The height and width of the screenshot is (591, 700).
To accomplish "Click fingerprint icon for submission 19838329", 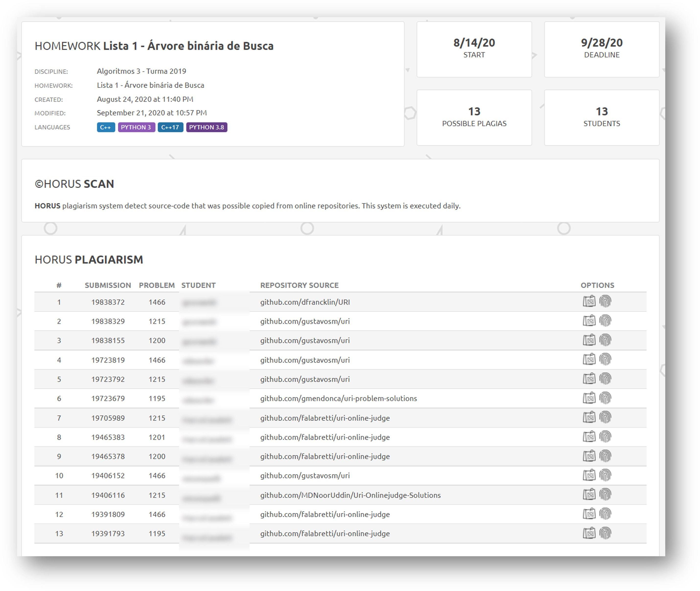I will tap(605, 321).
